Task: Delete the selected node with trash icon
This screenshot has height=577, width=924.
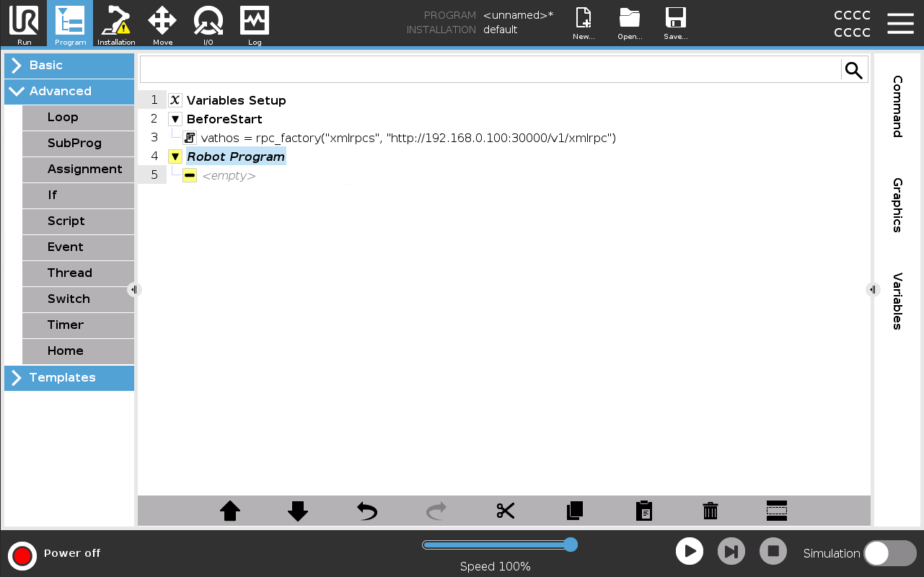Action: (710, 511)
